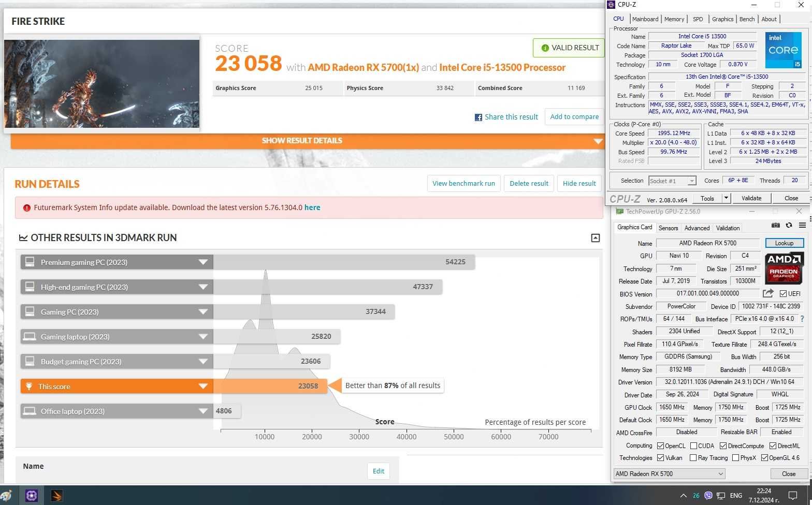
Task: Click the Fire Strike benchmark thumbnail
Action: pos(102,84)
